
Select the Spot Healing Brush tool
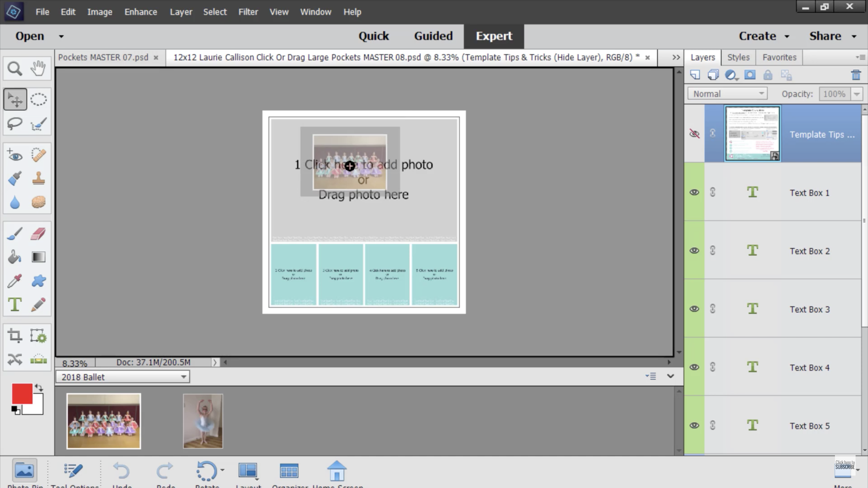point(38,155)
